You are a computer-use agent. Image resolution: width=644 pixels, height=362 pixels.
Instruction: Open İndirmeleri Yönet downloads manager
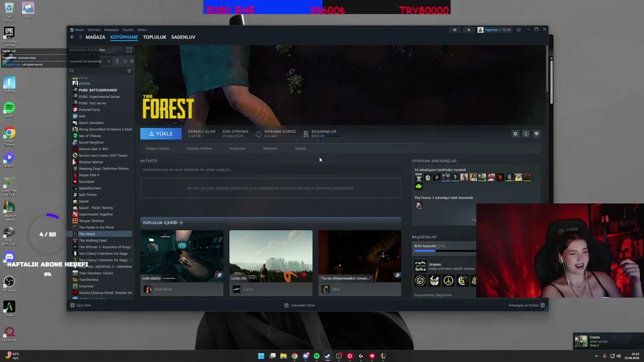(x=300, y=305)
